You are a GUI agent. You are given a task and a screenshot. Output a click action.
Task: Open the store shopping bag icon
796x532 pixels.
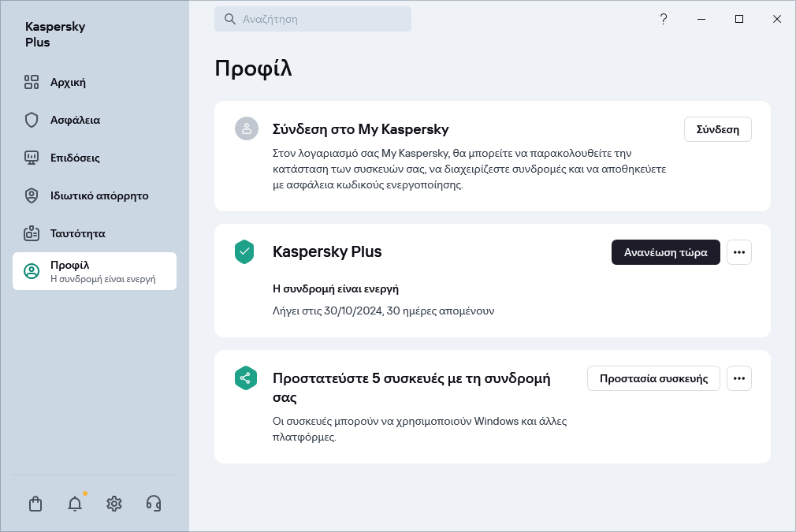(35, 504)
